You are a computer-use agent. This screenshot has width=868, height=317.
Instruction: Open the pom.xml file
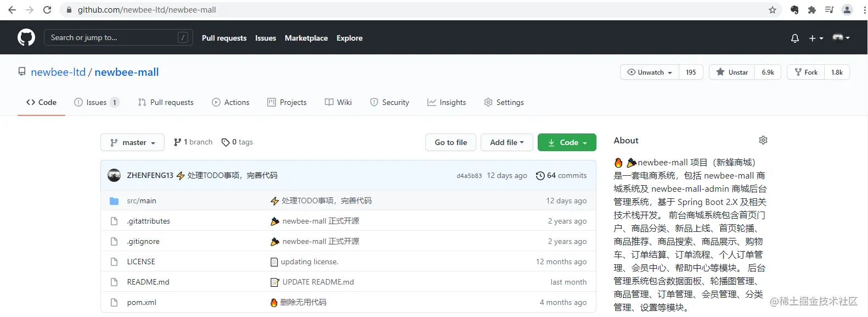(142, 302)
